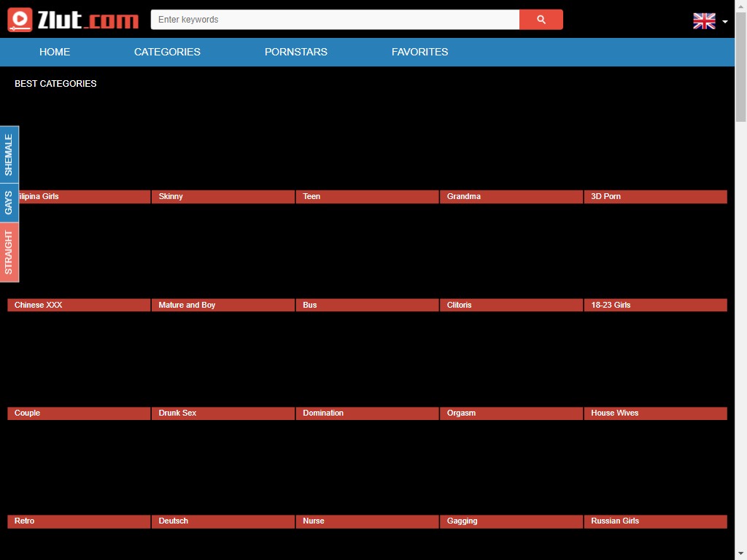747x560 pixels.
Task: Open the PORNSTARS menu item
Action: 296,52
